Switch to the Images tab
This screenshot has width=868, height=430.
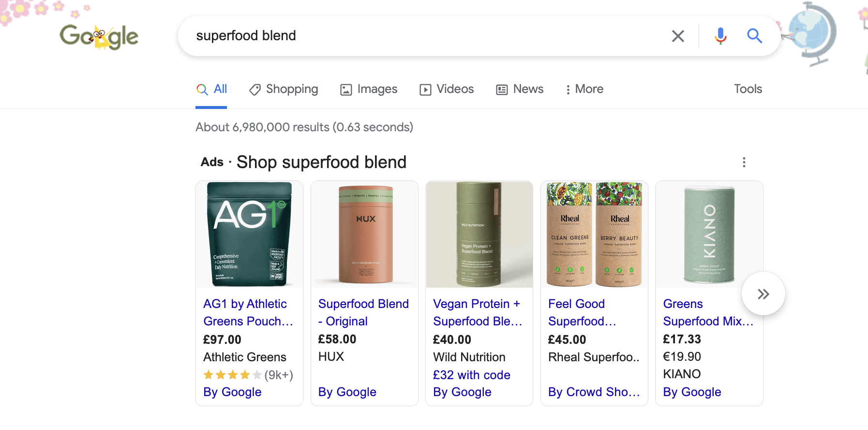(x=369, y=89)
